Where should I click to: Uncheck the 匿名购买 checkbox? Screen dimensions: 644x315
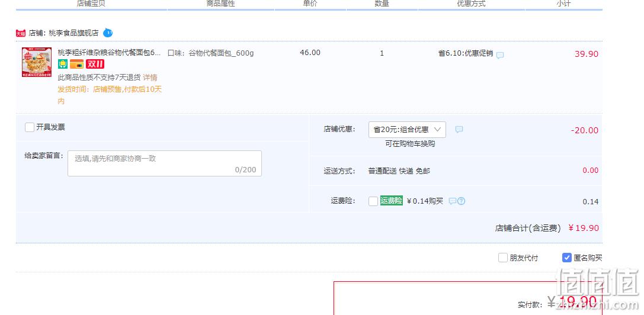[567, 258]
